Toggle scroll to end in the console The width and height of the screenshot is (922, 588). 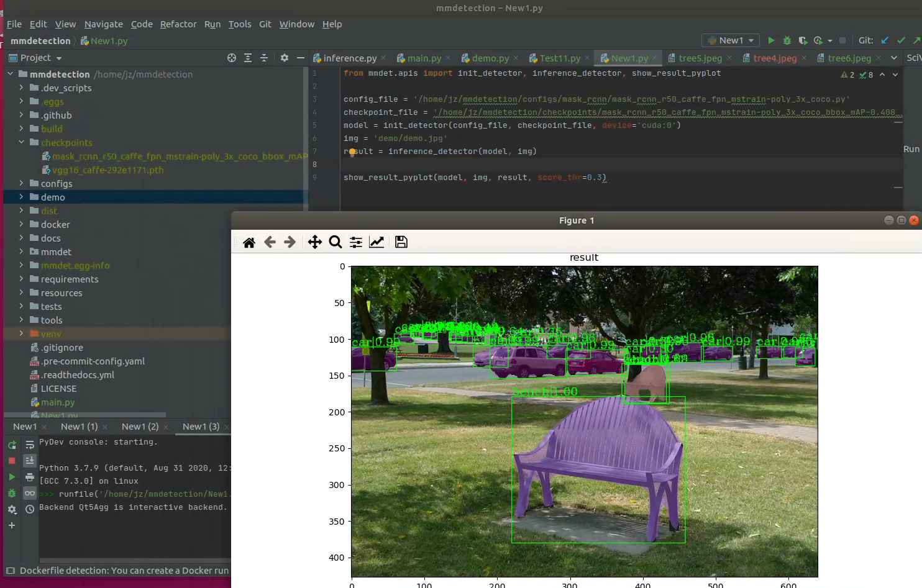tap(30, 460)
